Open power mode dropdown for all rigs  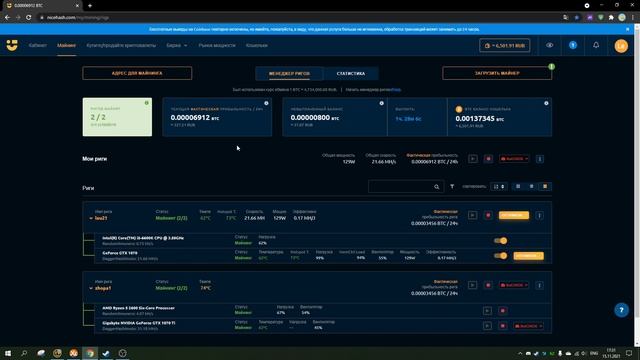pos(514,158)
